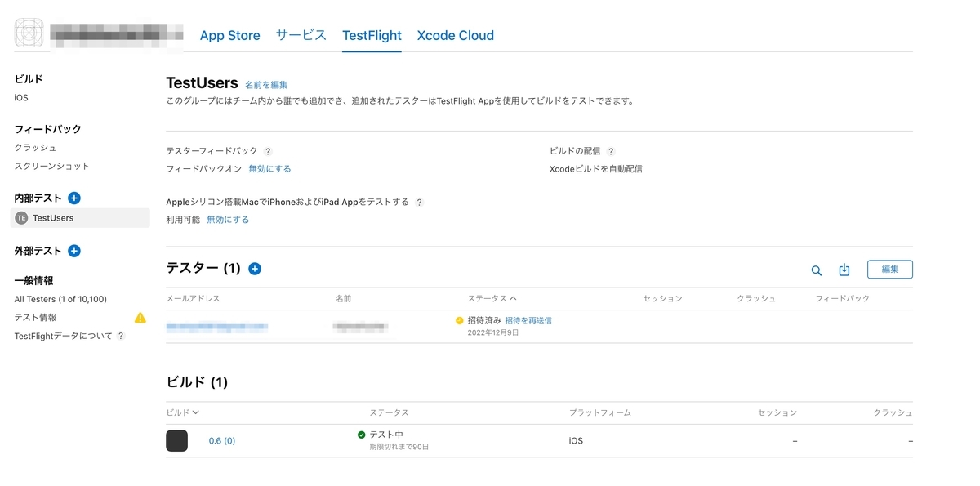
Task: Click the 編集 button for testers
Action: (x=889, y=270)
